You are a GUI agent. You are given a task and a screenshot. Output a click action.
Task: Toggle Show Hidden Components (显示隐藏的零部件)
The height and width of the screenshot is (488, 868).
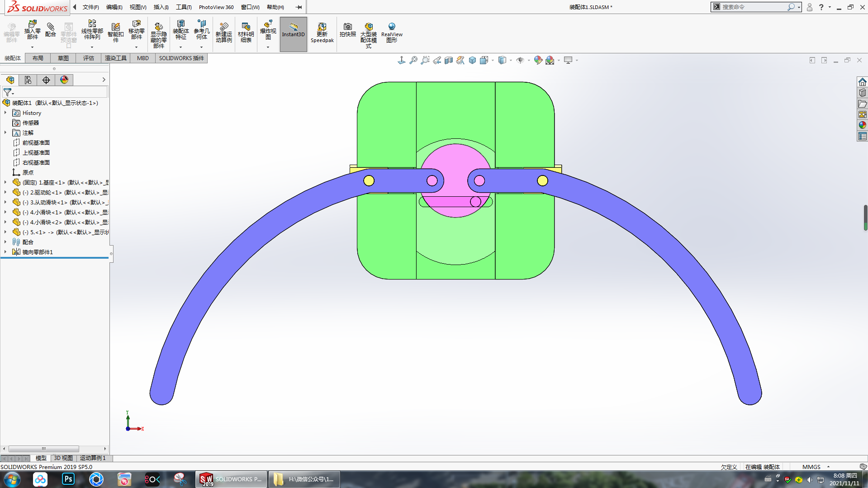point(158,35)
